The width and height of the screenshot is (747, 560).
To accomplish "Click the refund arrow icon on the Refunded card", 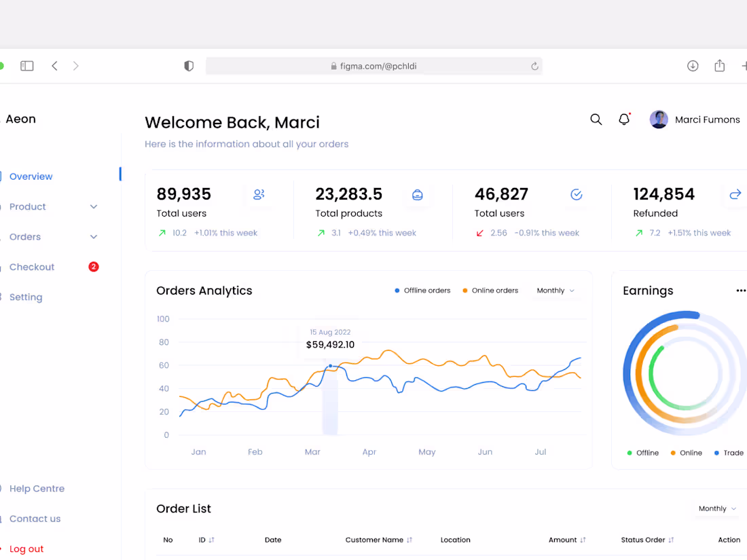I will [735, 194].
